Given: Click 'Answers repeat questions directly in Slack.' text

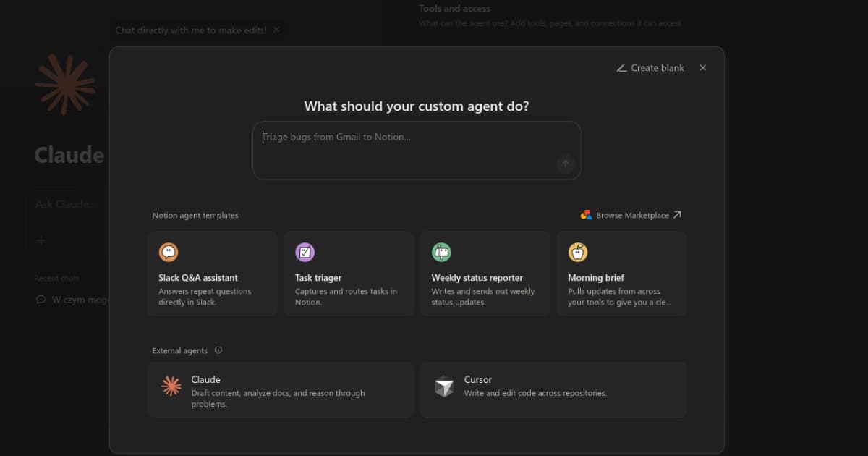Looking at the screenshot, I should [x=205, y=297].
